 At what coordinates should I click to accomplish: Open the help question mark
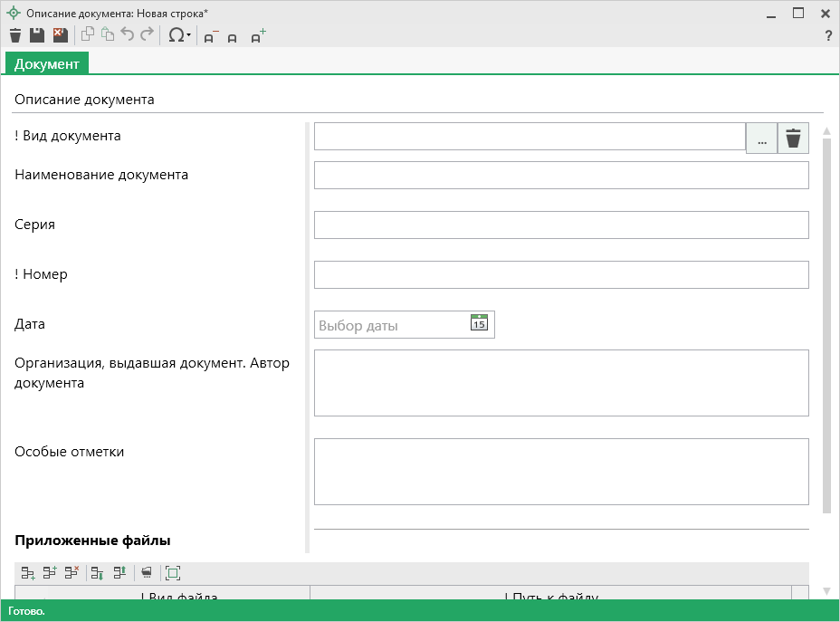pos(827,36)
